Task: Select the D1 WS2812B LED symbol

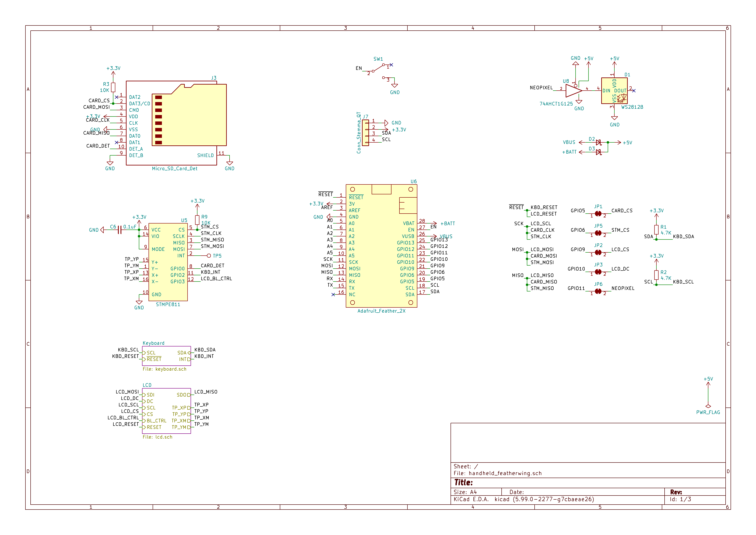Action: [x=614, y=91]
